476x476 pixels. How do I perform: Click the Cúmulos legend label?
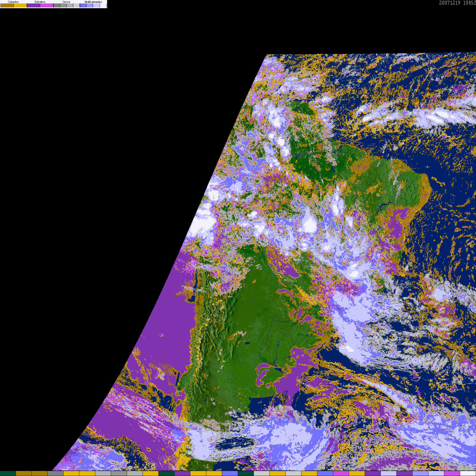pos(13,2)
